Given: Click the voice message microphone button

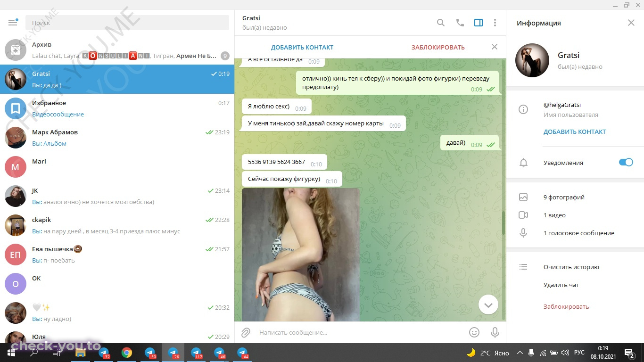Looking at the screenshot, I should click(495, 332).
